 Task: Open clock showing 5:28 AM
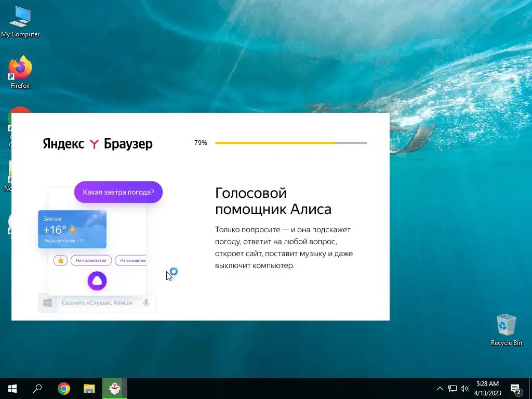[x=487, y=384]
